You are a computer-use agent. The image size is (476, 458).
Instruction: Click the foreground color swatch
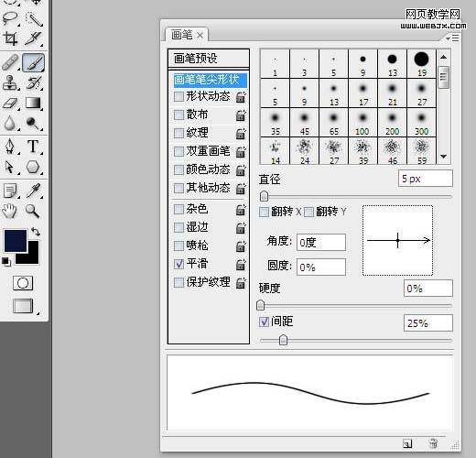16,241
